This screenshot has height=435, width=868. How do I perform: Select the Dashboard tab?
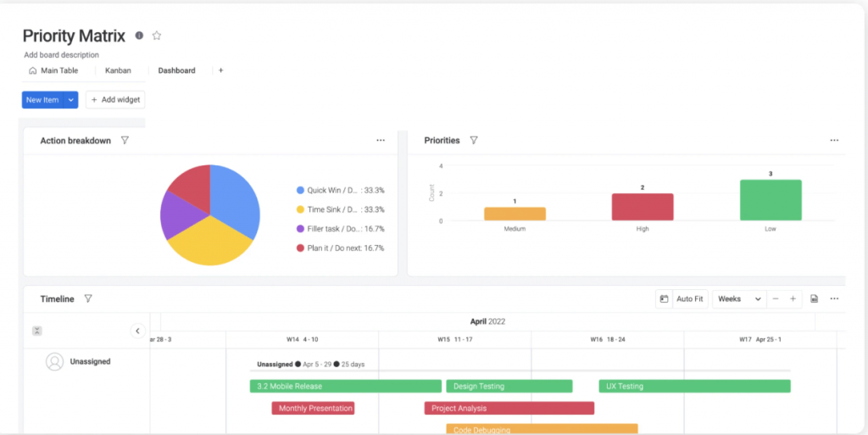[x=176, y=71]
